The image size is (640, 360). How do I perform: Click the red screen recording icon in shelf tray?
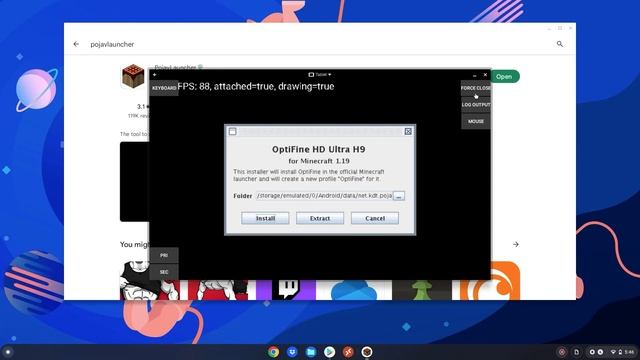[562, 352]
